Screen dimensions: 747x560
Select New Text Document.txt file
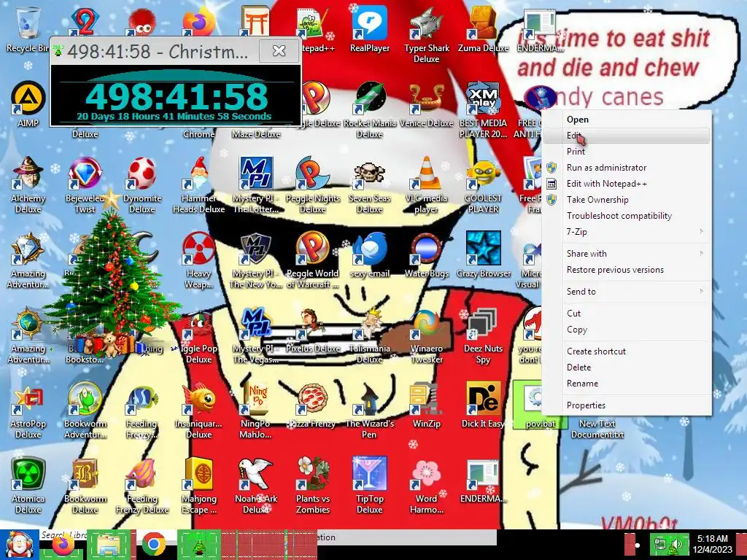(x=597, y=429)
